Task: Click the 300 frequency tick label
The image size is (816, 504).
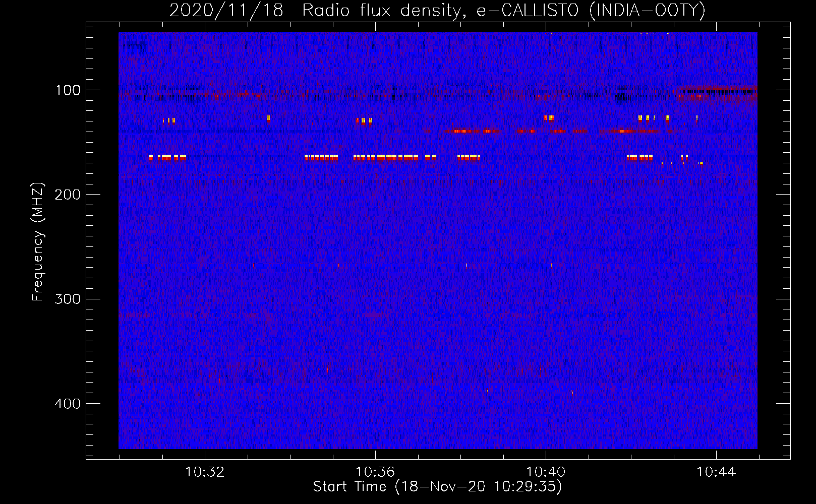Action: pos(68,299)
